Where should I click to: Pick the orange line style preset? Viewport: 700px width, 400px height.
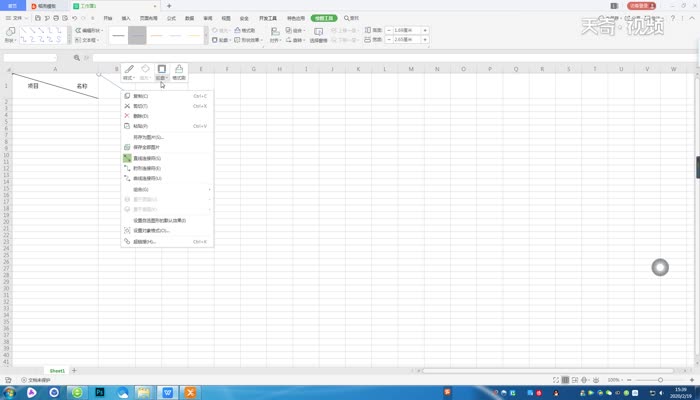(x=156, y=35)
